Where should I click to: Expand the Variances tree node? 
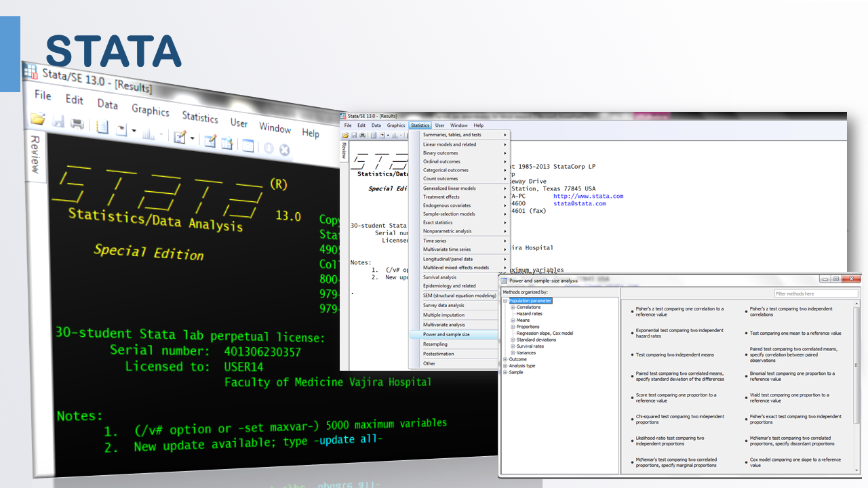(513, 353)
